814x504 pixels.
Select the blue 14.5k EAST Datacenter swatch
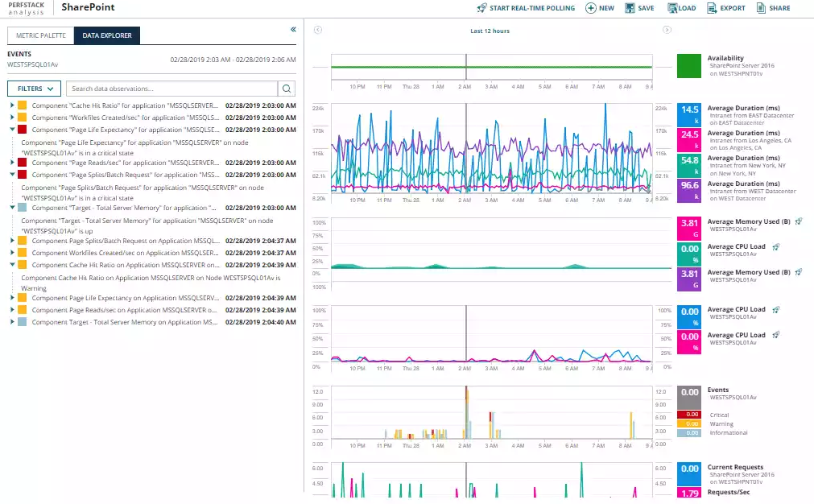coord(689,114)
